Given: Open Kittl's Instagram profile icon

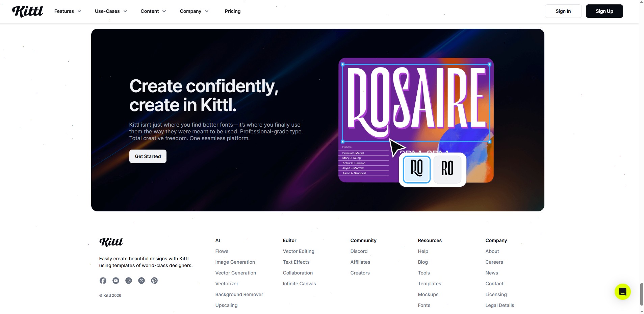Looking at the screenshot, I should tap(129, 281).
